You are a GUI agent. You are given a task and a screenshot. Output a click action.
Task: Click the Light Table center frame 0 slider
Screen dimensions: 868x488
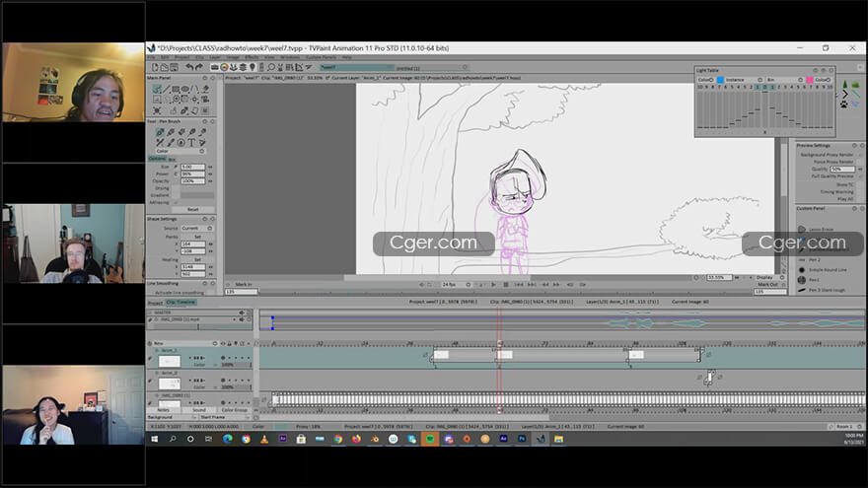point(765,109)
